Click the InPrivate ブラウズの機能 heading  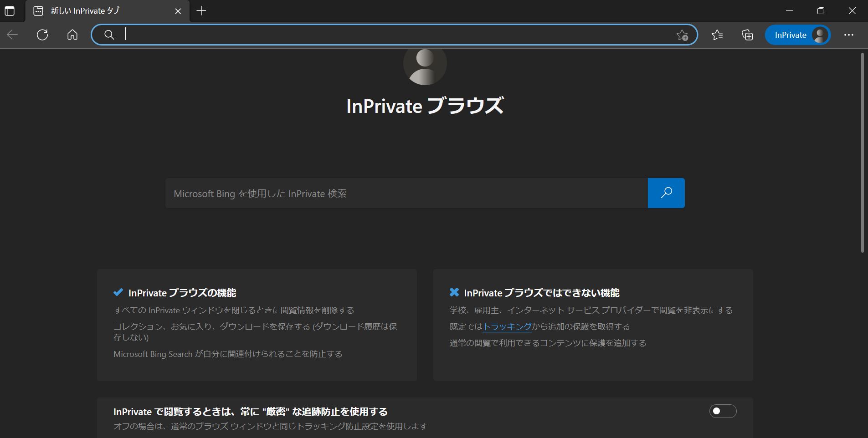coord(182,293)
